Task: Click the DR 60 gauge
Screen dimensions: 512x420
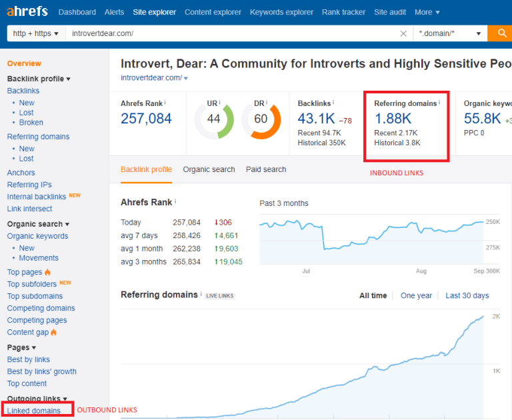Action: point(261,120)
